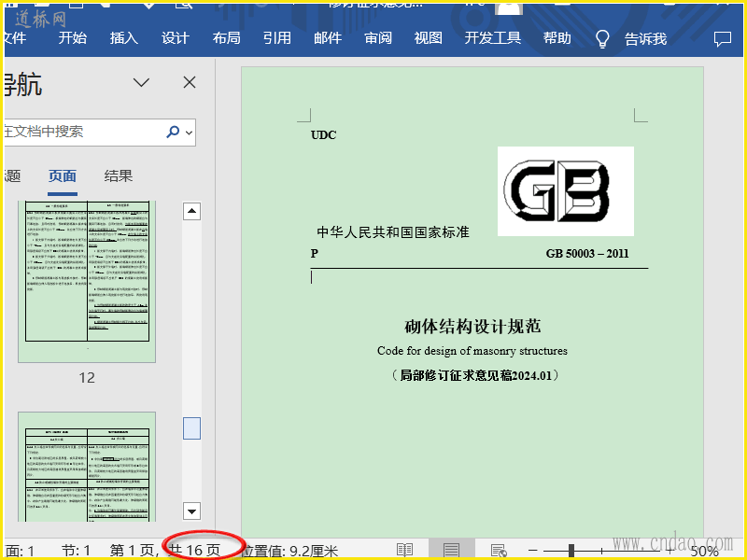Click the GB 50003 – 2011 code
The height and width of the screenshot is (560, 747).
click(587, 253)
